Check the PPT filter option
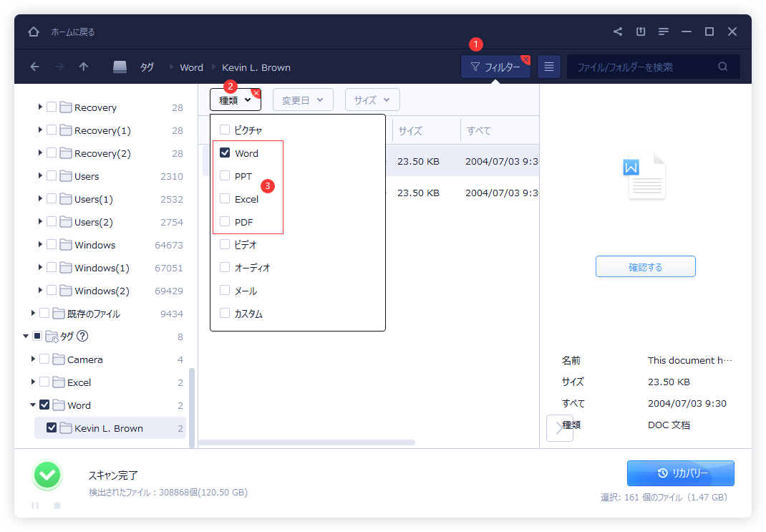 click(225, 175)
